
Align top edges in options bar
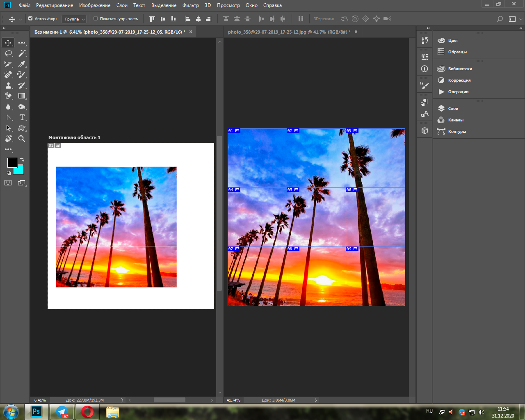(152, 19)
